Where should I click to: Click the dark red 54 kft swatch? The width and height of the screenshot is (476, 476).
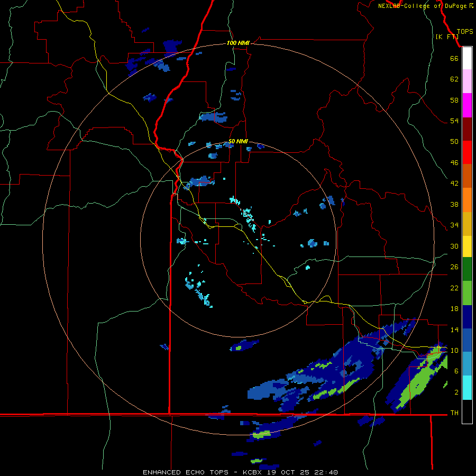467,129
